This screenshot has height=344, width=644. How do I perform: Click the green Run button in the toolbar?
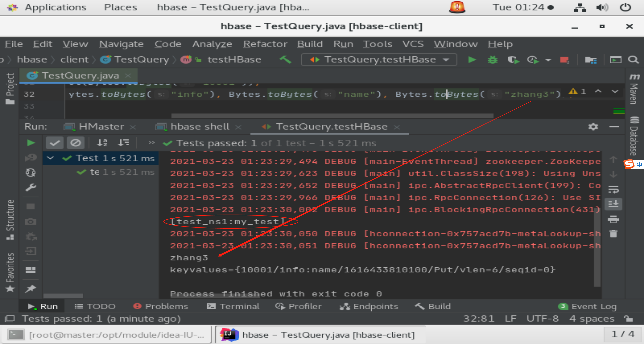tap(472, 60)
